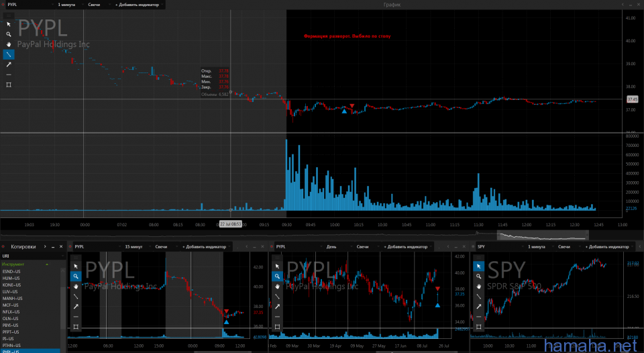Select the zoom magnifier in main chart

click(x=9, y=34)
